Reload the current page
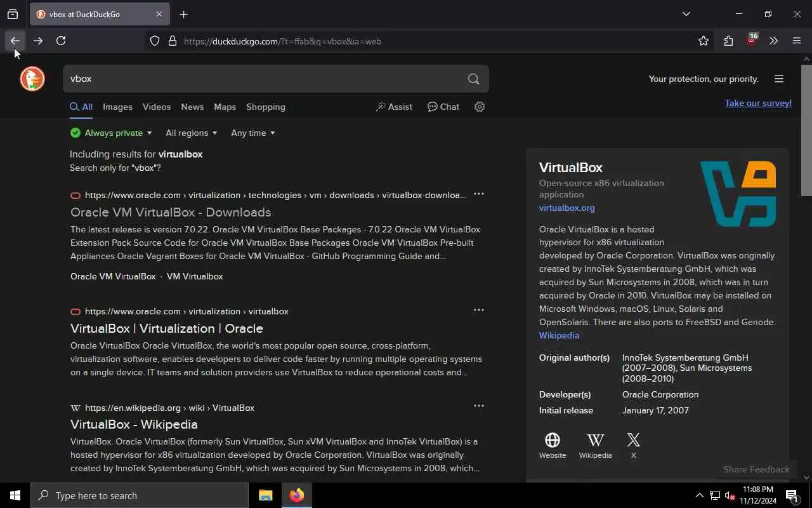Image resolution: width=812 pixels, height=508 pixels. tap(61, 41)
